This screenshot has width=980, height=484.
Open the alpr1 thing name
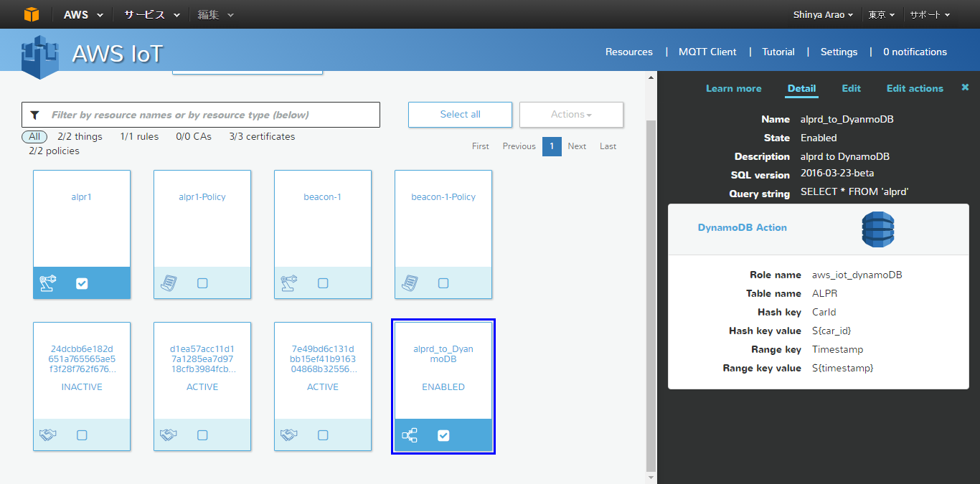coord(82,196)
